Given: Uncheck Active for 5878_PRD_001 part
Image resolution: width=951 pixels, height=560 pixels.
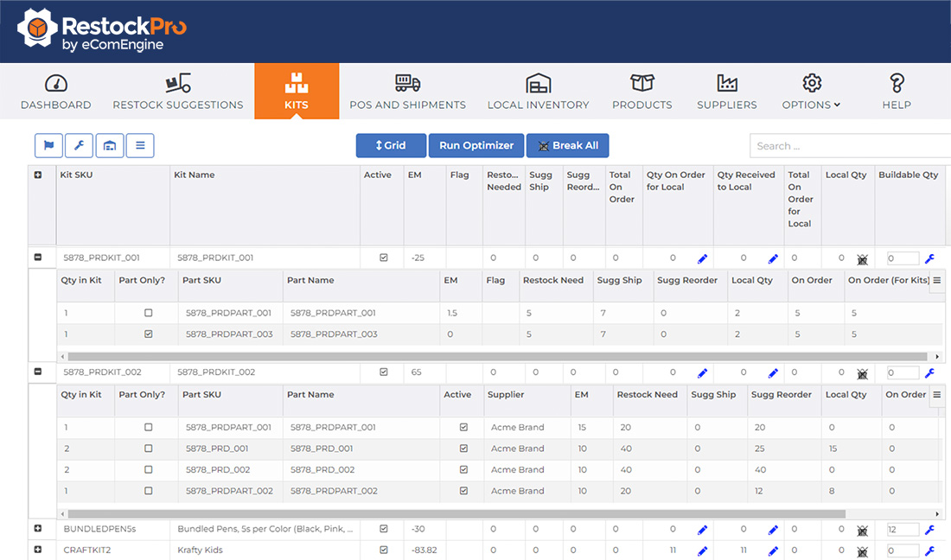Looking at the screenshot, I should point(463,449).
